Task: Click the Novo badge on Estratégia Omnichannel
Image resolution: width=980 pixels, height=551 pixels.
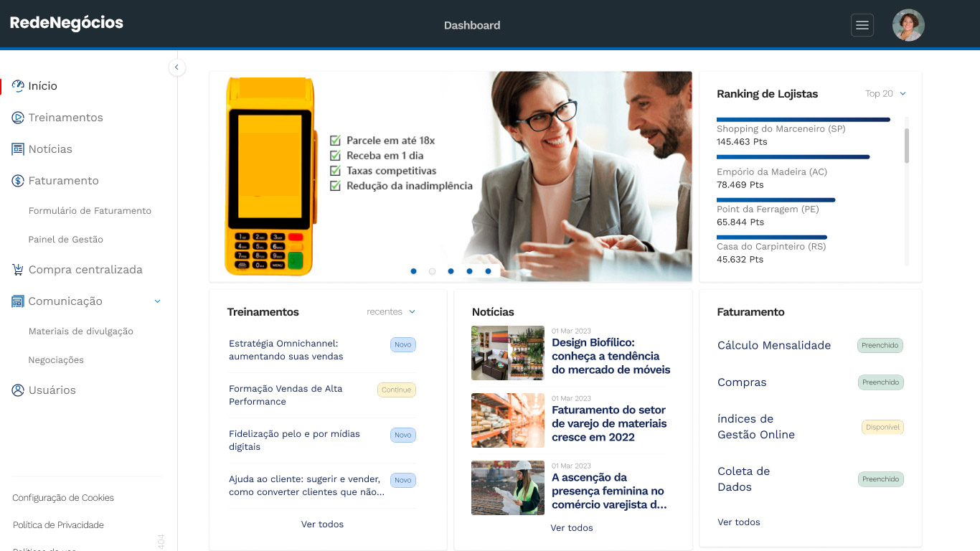Action: click(x=403, y=345)
